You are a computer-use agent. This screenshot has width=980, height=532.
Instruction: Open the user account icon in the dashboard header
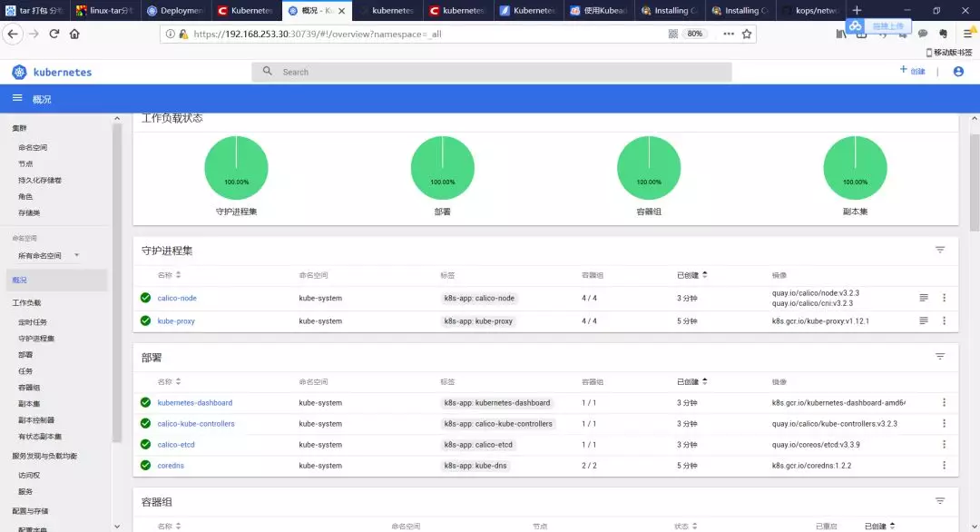(x=958, y=72)
